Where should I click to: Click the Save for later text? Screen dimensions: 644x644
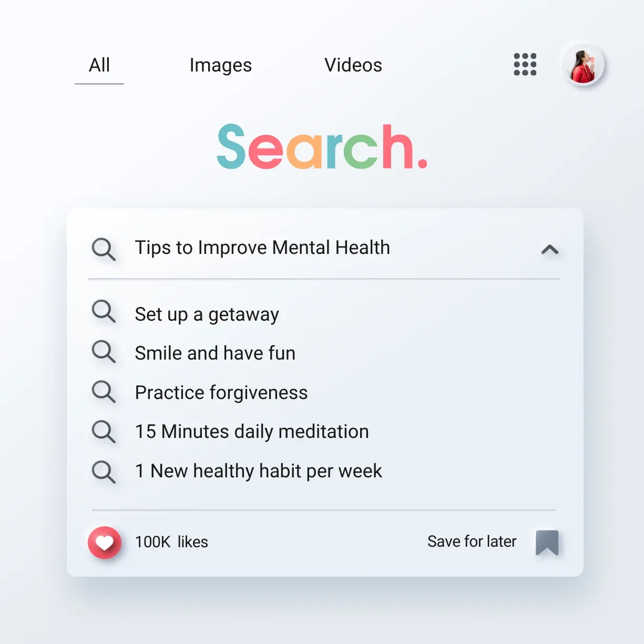click(472, 541)
